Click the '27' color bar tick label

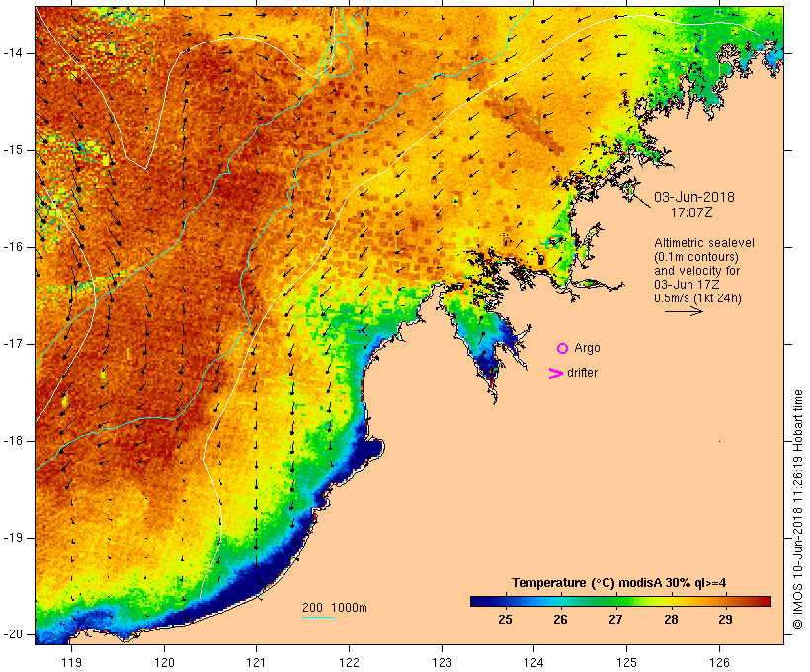click(615, 620)
